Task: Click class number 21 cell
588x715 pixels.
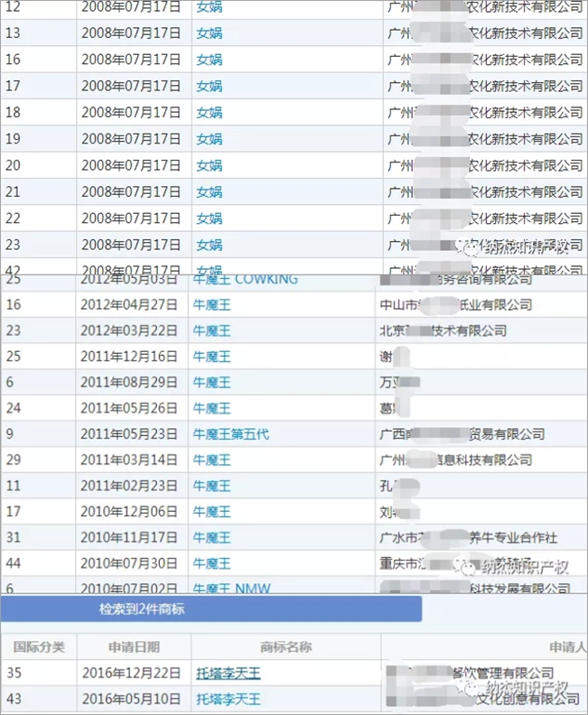Action: 13,192
